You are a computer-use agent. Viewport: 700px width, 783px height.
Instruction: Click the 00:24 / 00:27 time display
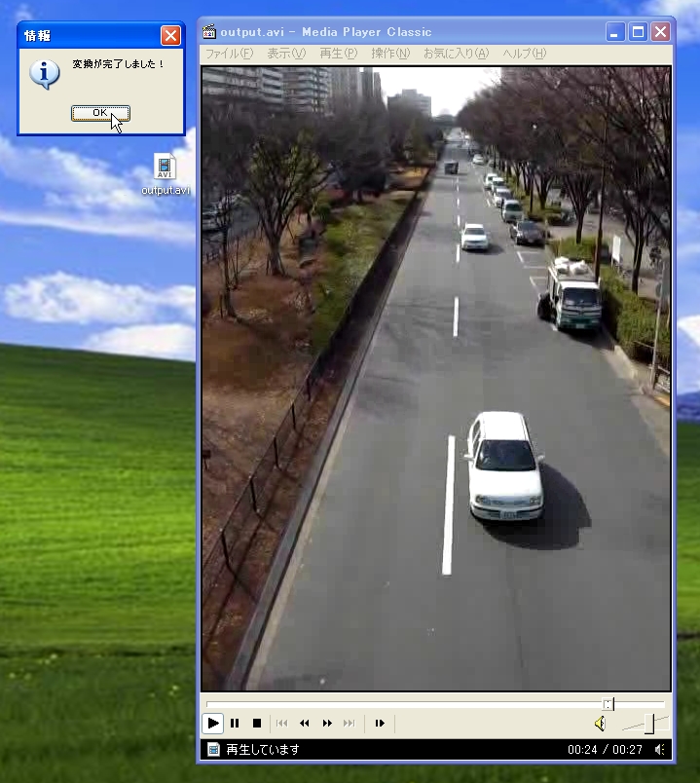pos(606,750)
